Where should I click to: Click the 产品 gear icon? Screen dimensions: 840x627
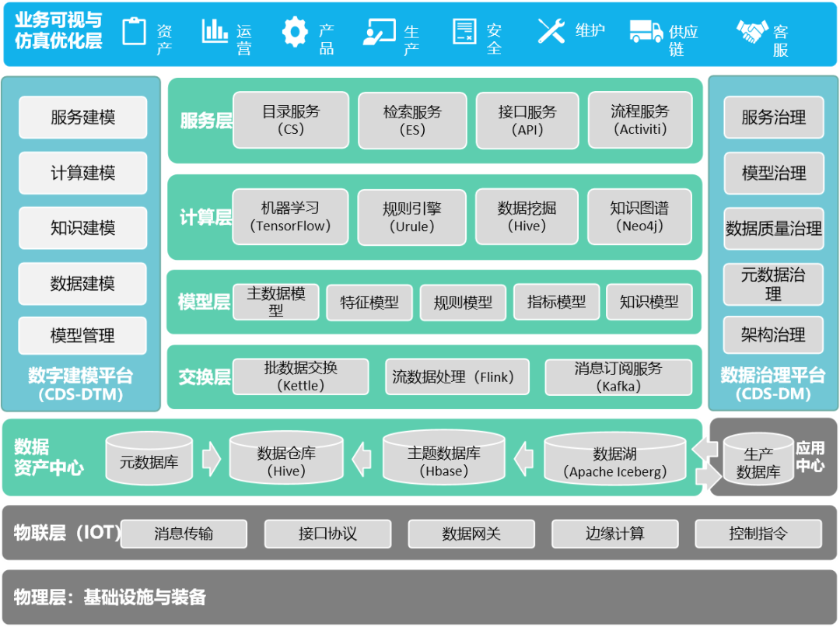[293, 30]
